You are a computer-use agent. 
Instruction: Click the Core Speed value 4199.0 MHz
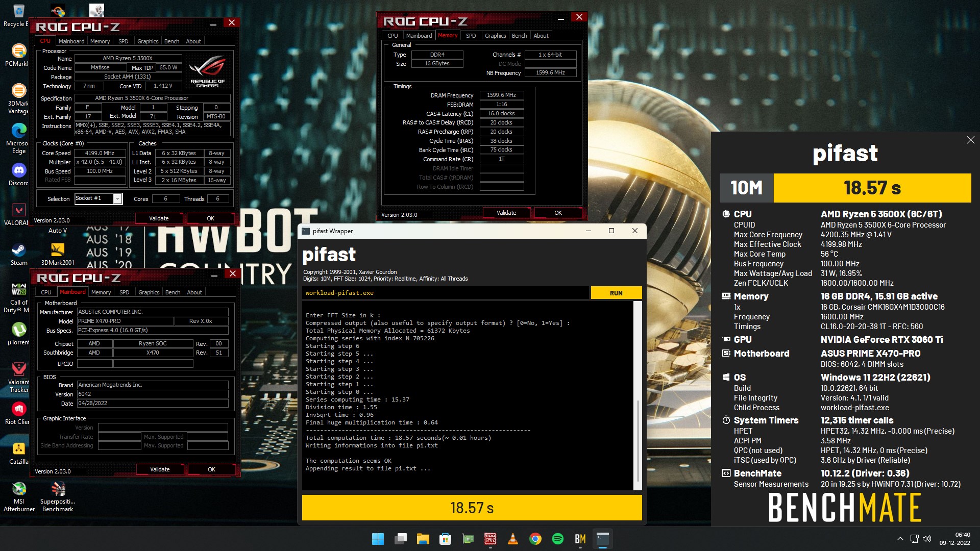pyautogui.click(x=100, y=153)
